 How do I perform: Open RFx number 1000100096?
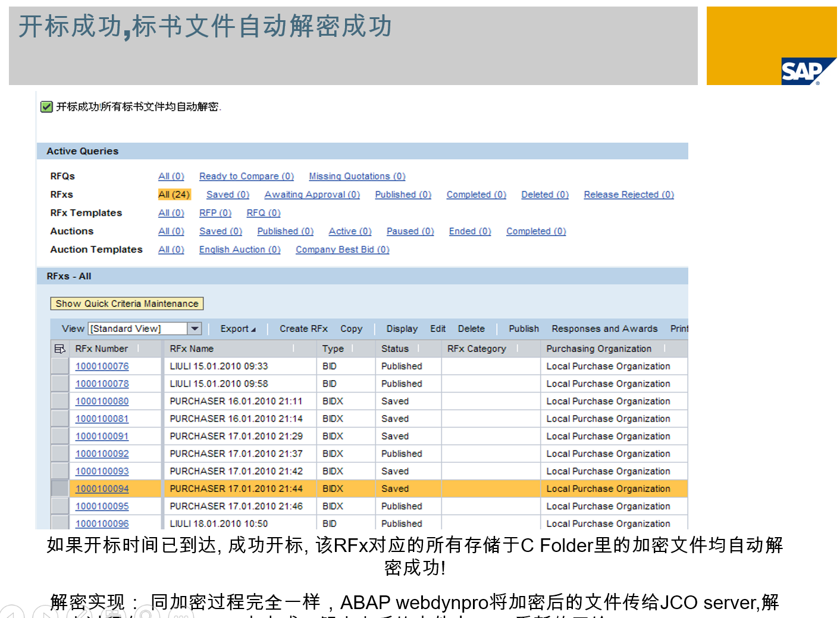[102, 523]
